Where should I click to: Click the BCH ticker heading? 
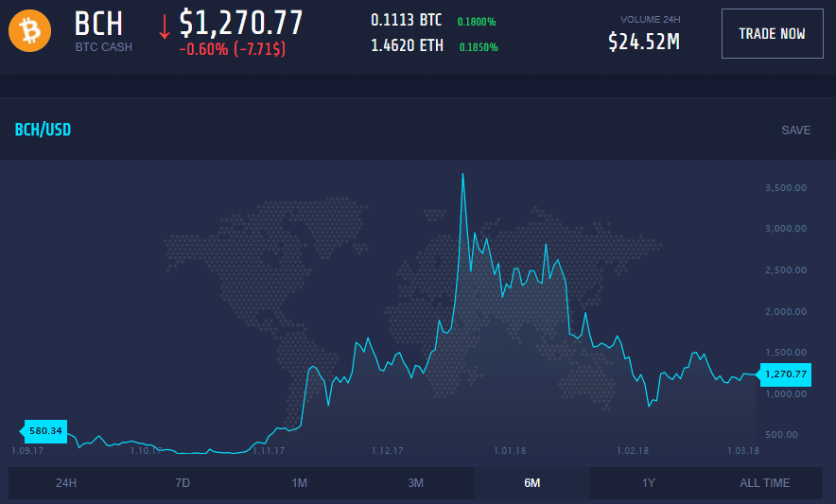click(98, 24)
